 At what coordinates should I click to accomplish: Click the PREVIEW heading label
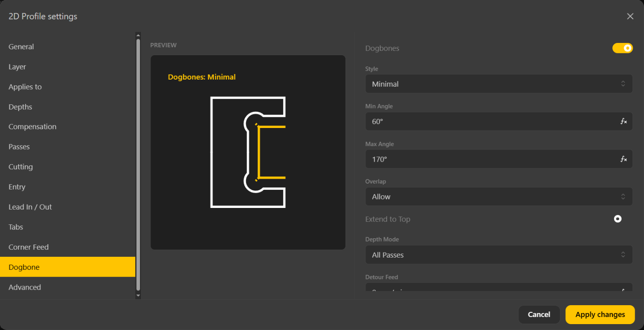(164, 45)
